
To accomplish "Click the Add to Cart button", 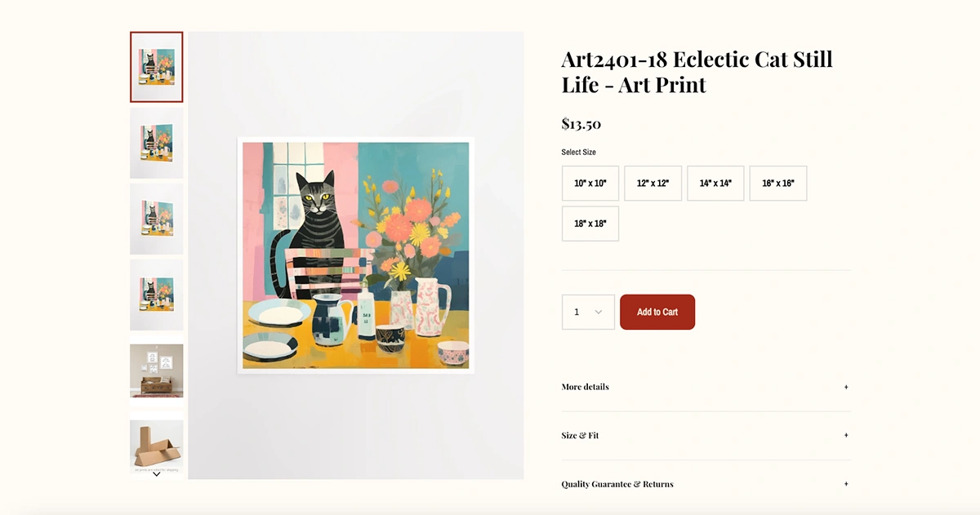I will [x=657, y=312].
